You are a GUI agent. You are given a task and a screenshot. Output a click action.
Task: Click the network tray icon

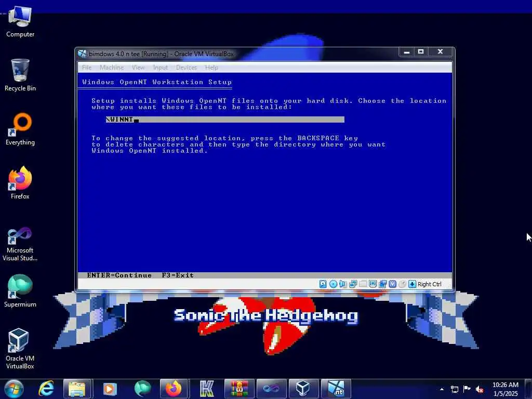[454, 390]
